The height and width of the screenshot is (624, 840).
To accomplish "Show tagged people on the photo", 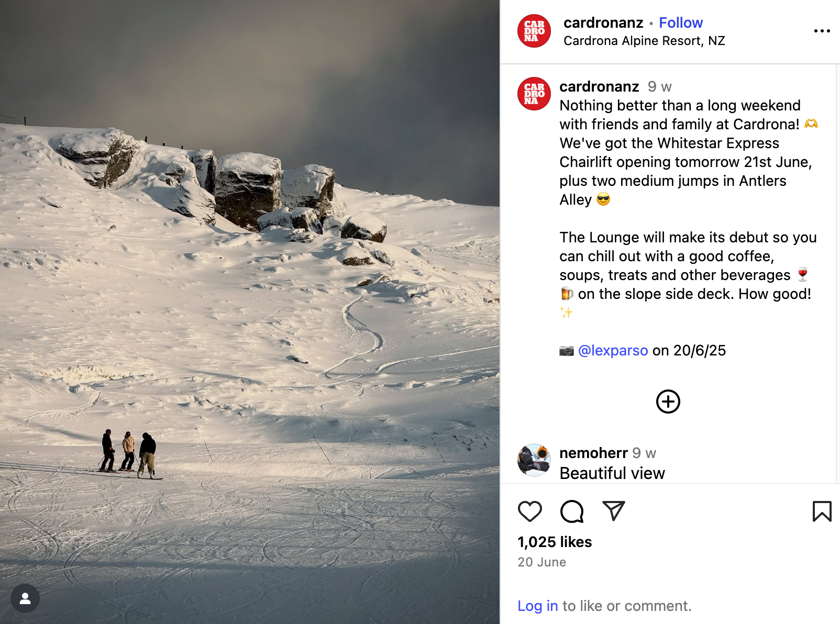I will (25, 598).
